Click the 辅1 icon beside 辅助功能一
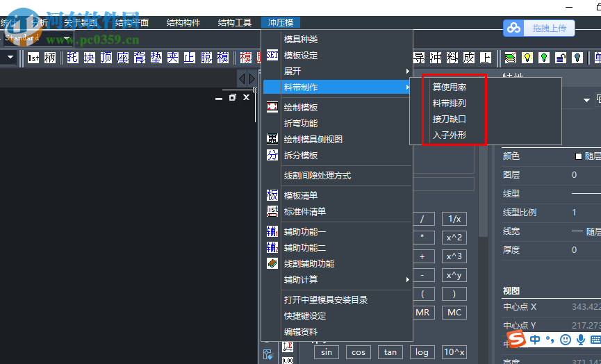The image size is (601, 364). click(272, 231)
